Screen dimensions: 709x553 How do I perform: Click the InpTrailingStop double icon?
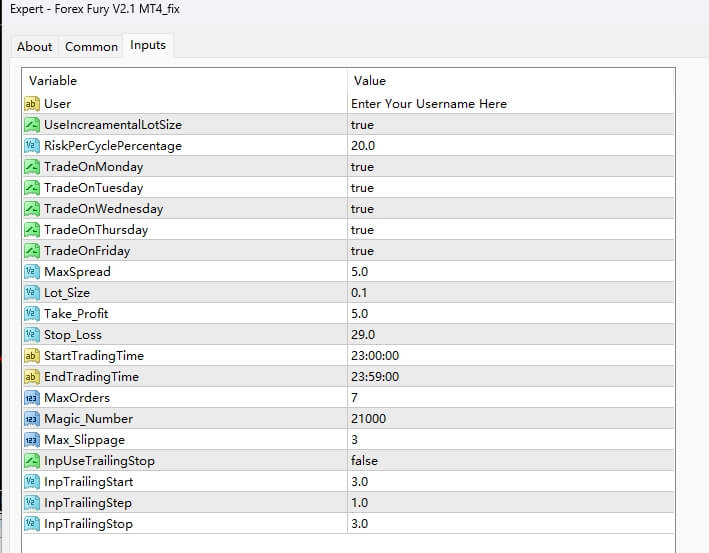coord(32,524)
